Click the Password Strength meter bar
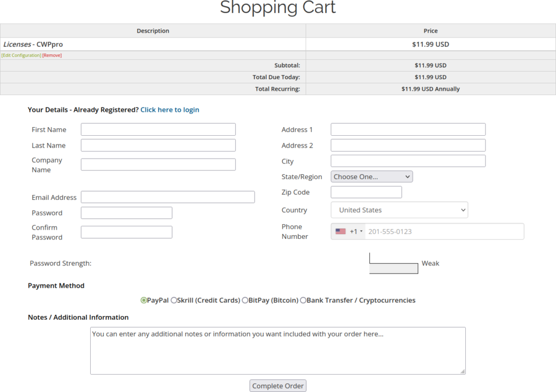Image resolution: width=556 pixels, height=392 pixels. [394, 268]
